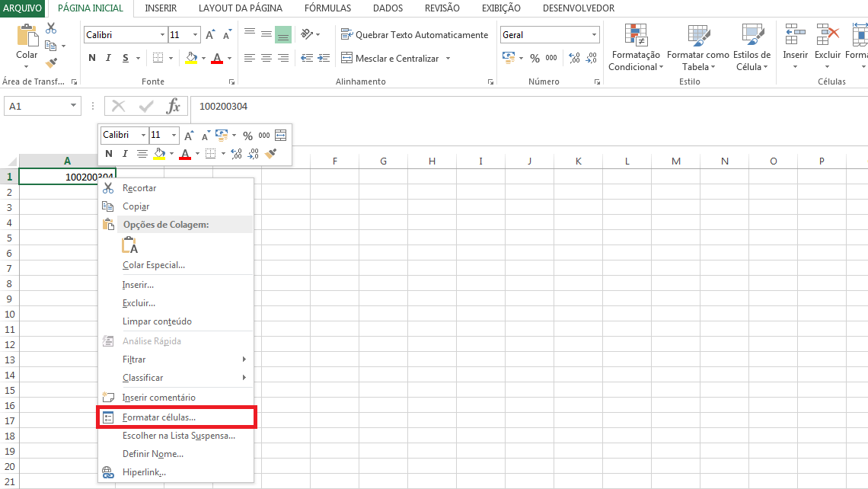This screenshot has height=489, width=868.
Task: Apply percent style from the Número group
Action: coord(535,58)
